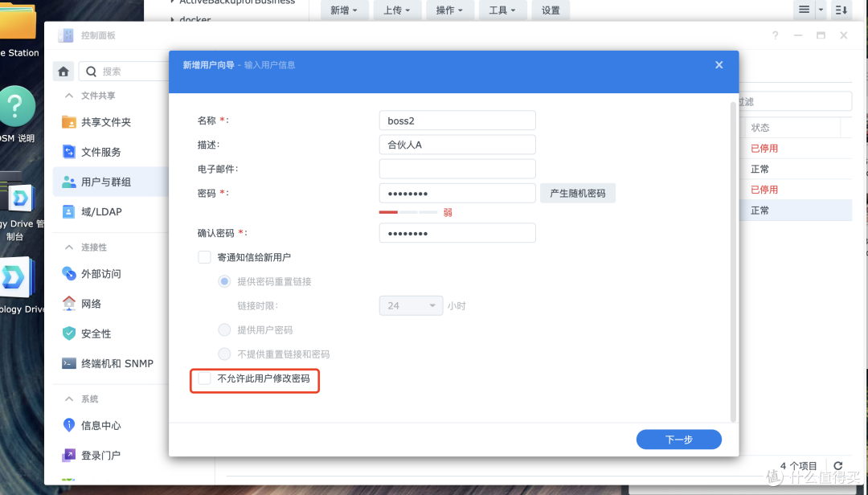Close the new user wizard dialog

coord(719,65)
